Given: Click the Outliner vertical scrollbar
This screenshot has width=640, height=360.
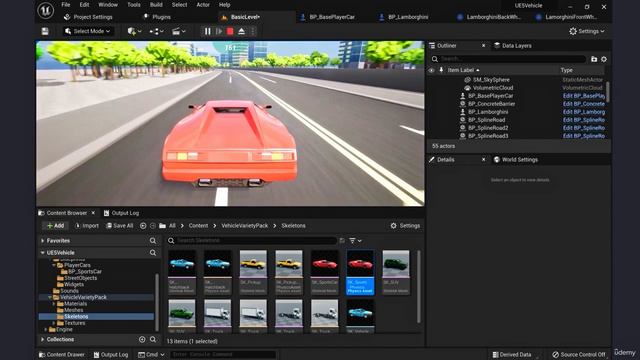Looking at the screenshot, I should coord(608,92).
